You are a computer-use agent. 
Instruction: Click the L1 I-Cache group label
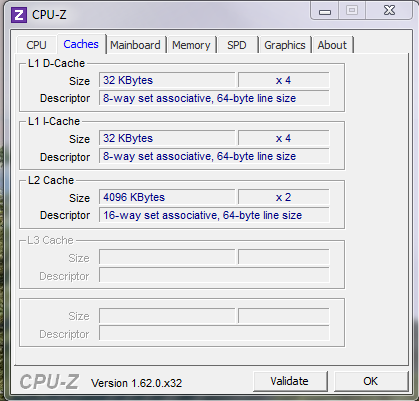tap(54, 121)
